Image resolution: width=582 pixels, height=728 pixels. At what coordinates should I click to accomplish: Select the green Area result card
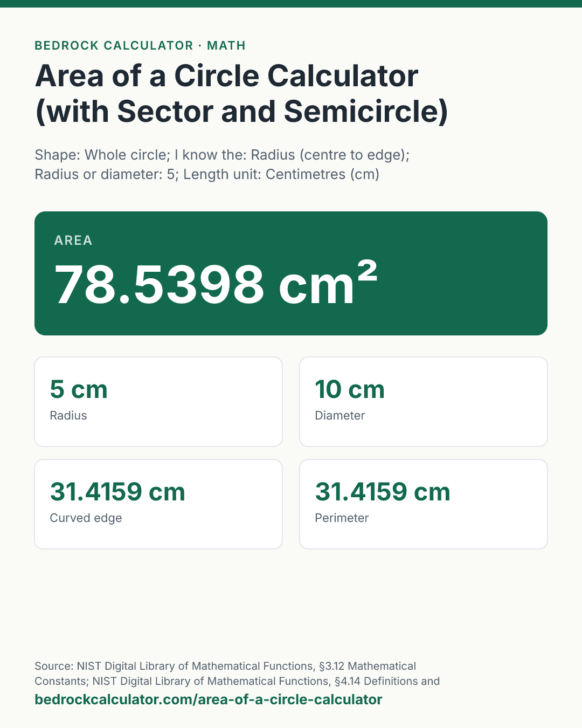click(291, 273)
